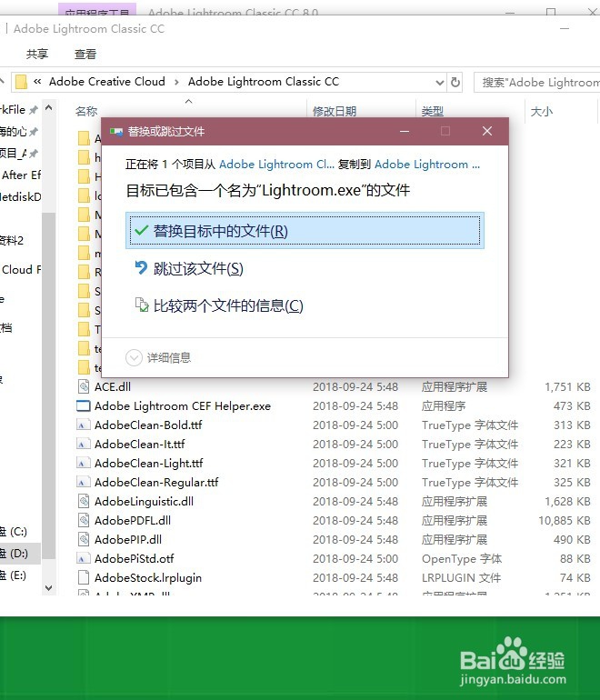Image resolution: width=600 pixels, height=700 pixels.
Task: Sort by 修改日期 column header
Action: point(335,111)
